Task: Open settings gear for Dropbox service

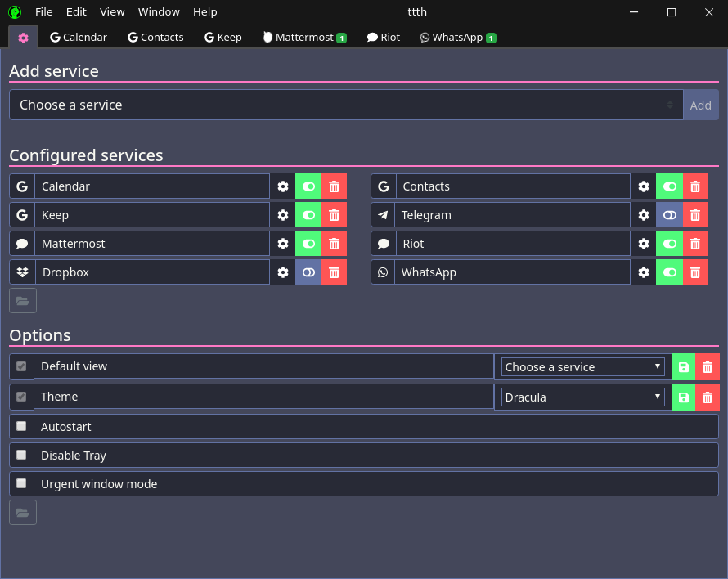Action: 283,272
